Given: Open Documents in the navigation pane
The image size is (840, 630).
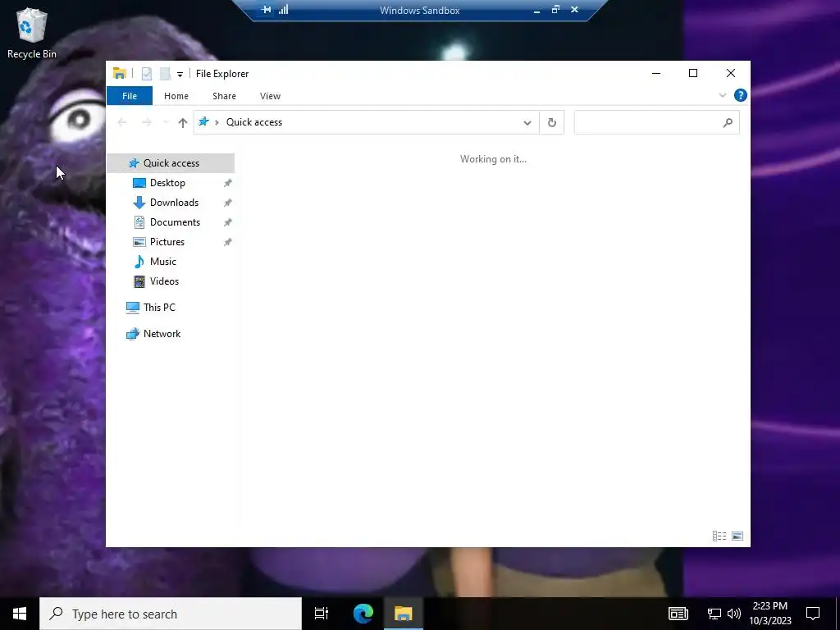Looking at the screenshot, I should point(176,222).
